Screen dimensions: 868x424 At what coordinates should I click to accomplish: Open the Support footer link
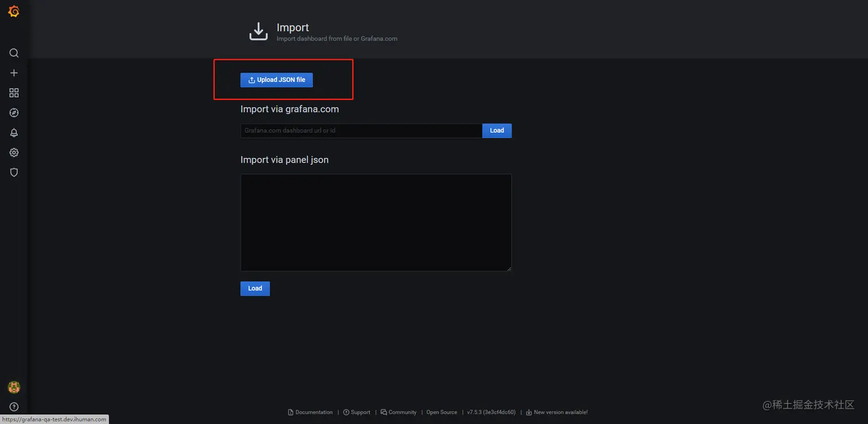tap(356, 412)
